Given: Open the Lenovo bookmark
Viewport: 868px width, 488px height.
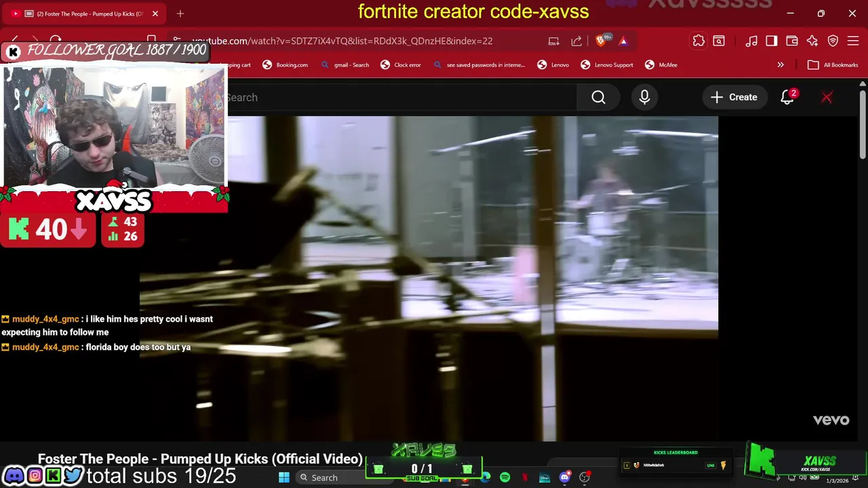Looking at the screenshot, I should click(553, 65).
